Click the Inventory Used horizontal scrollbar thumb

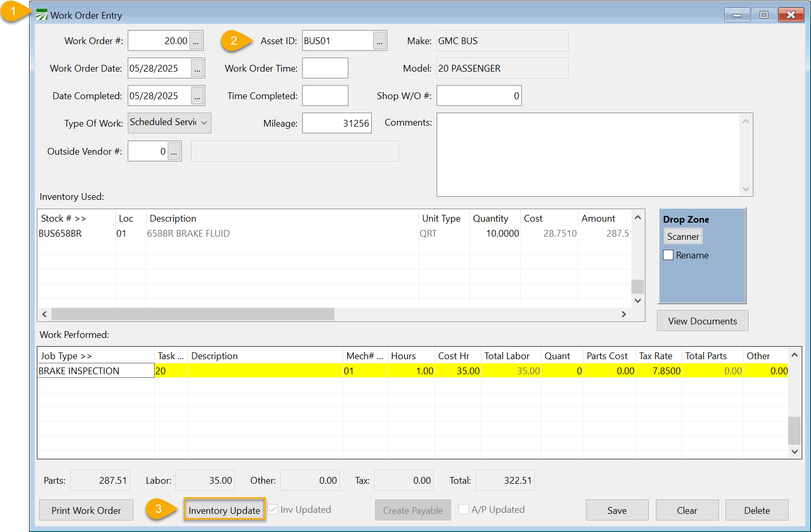tap(193, 315)
